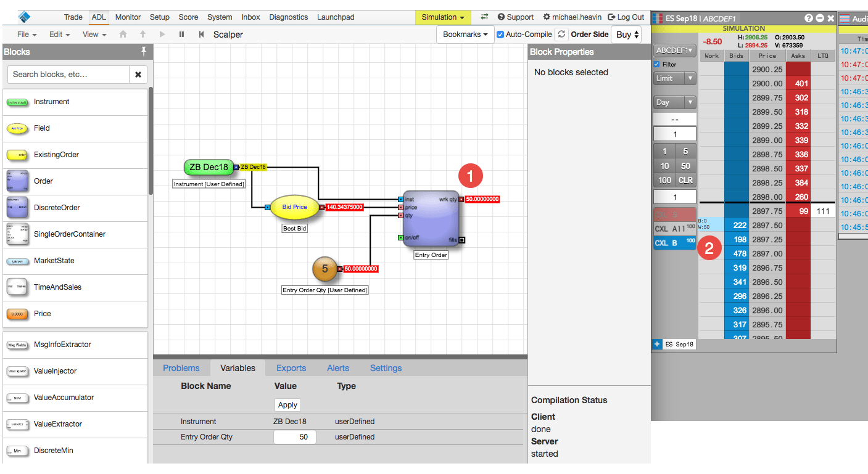Open the Diagnostics menu
Viewport: 868px width, 474px height.
(x=289, y=17)
